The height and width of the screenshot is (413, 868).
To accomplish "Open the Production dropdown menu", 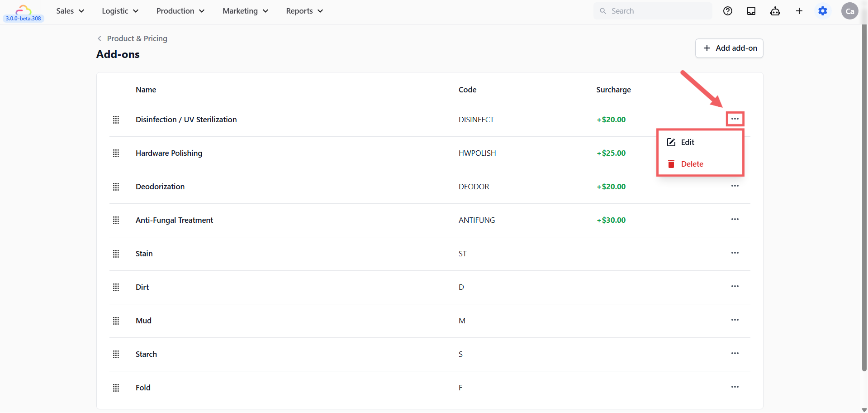I will [x=180, y=11].
